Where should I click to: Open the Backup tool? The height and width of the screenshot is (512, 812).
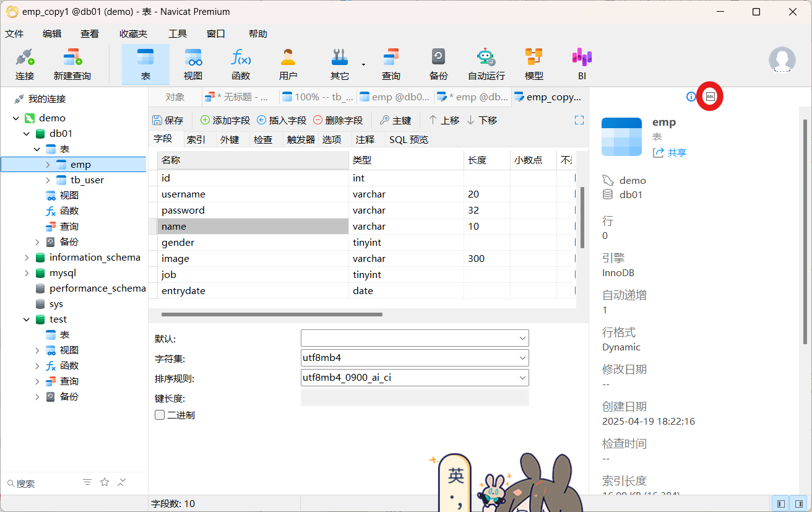coord(438,64)
